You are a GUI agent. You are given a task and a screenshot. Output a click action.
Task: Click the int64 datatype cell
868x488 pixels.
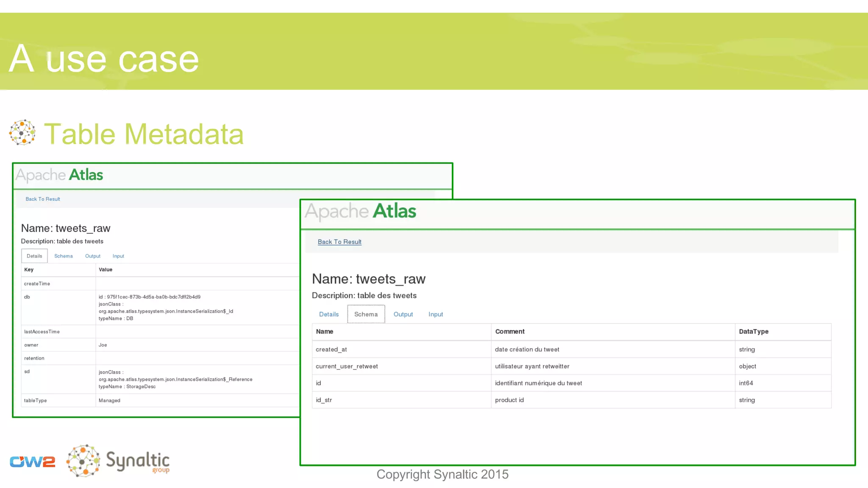(783, 383)
